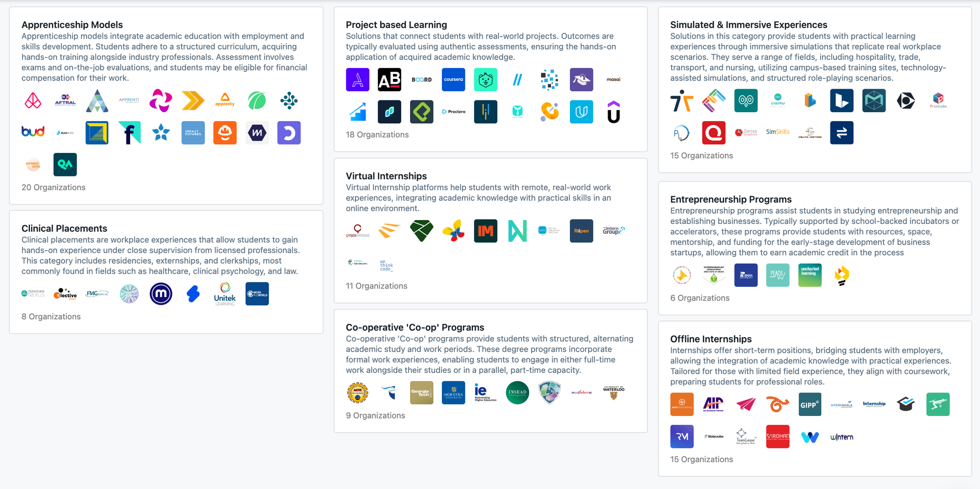This screenshot has width=980, height=489.
Task: Select the purple RM logo tile
Action: (682, 437)
